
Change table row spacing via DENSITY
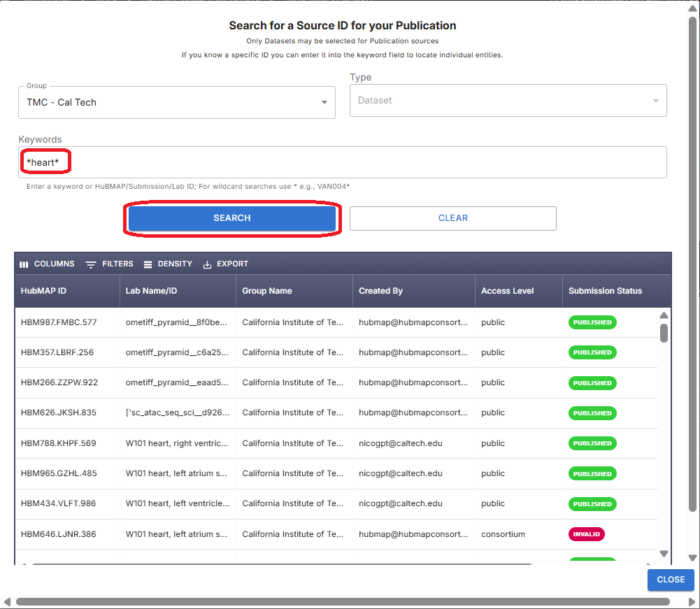tap(168, 264)
